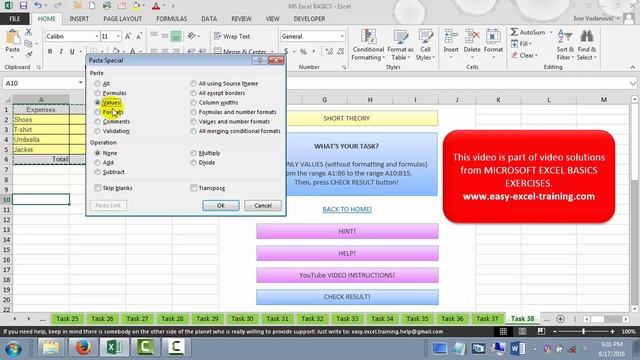This screenshot has height=360, width=640.
Task: Confirm Paste Special with OK
Action: [x=221, y=205]
